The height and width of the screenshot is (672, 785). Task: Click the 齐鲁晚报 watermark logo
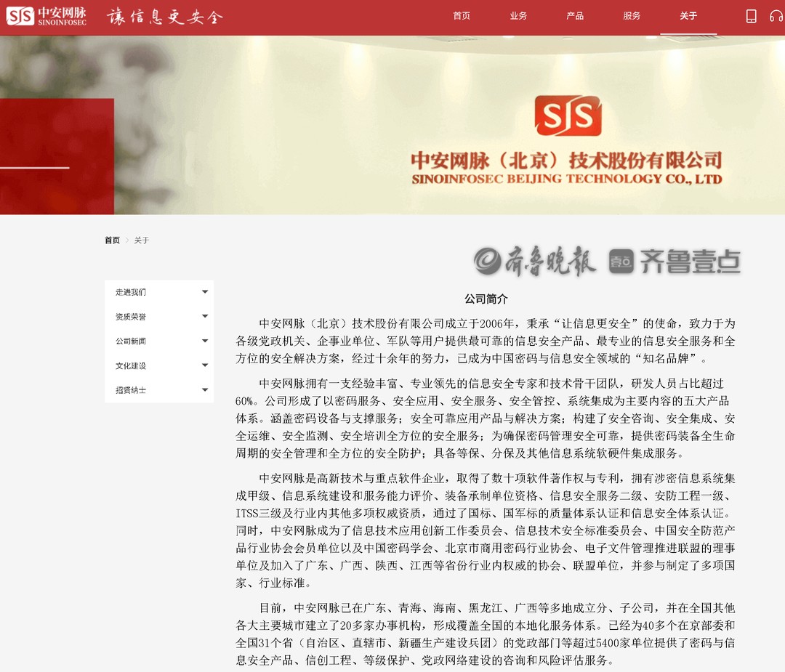(535, 262)
